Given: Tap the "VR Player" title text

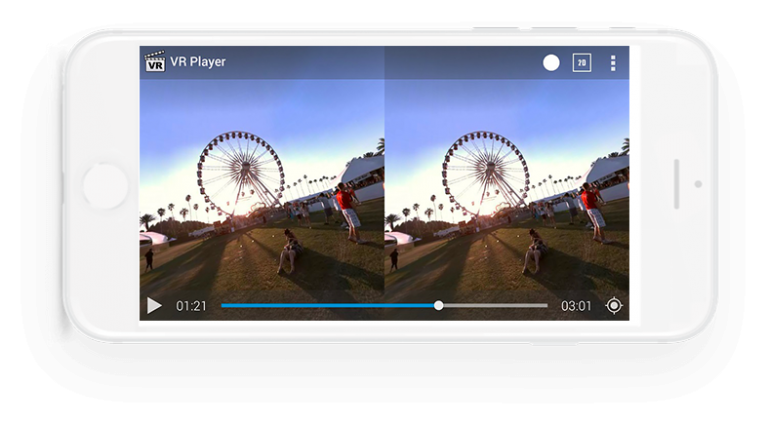Looking at the screenshot, I should pos(198,62).
